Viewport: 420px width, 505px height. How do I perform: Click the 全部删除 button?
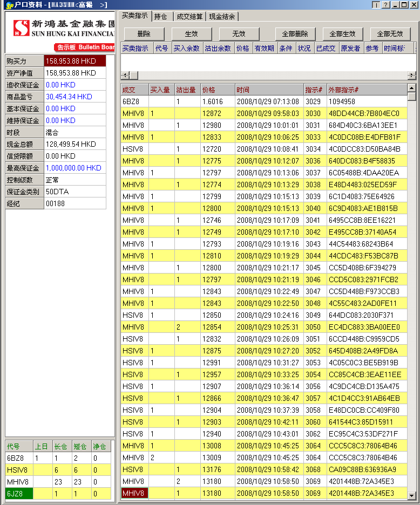295,34
